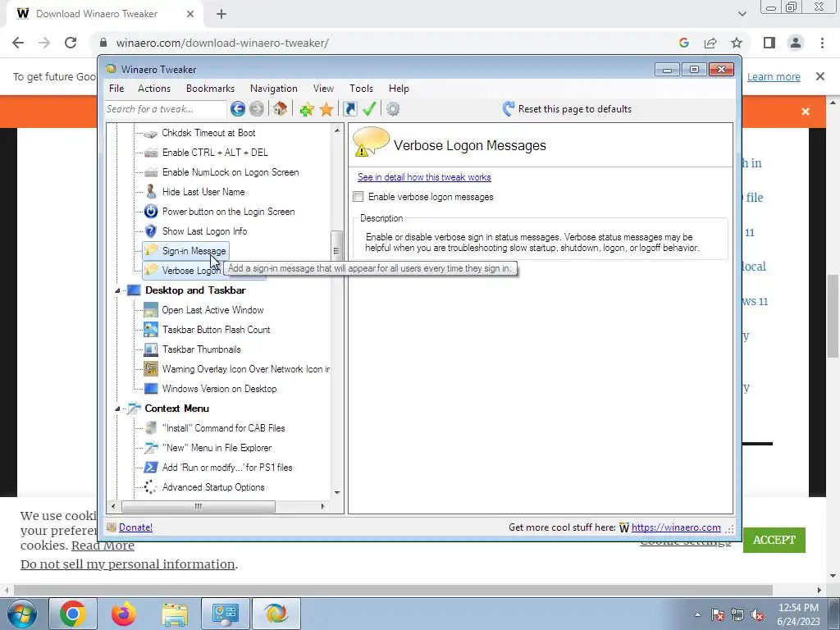The width and height of the screenshot is (840, 630).
Task: Click the Chrome address bar URL
Action: [x=222, y=43]
